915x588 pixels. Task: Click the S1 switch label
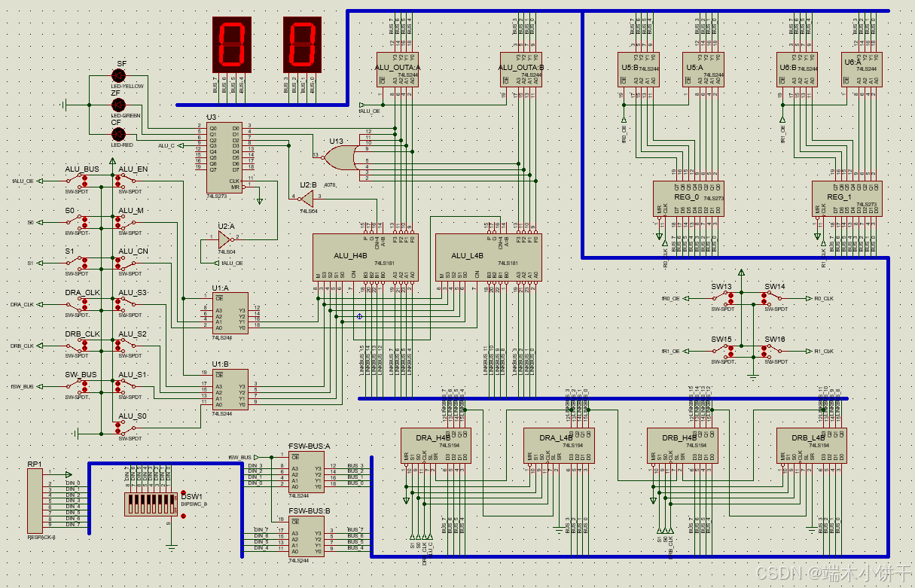tap(70, 252)
